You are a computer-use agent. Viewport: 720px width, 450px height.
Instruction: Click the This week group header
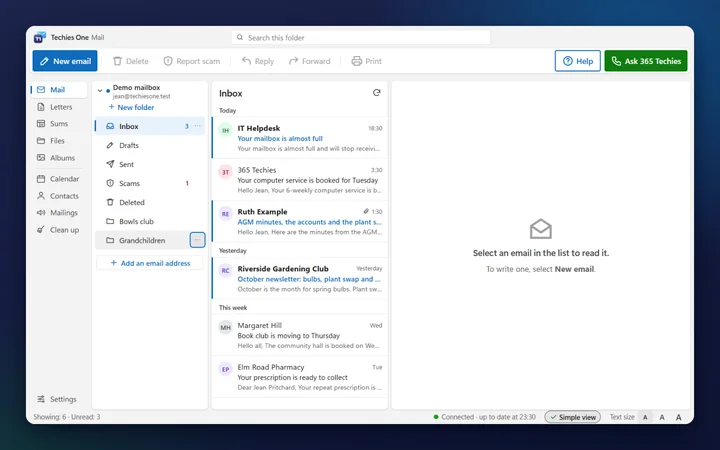[x=233, y=308]
